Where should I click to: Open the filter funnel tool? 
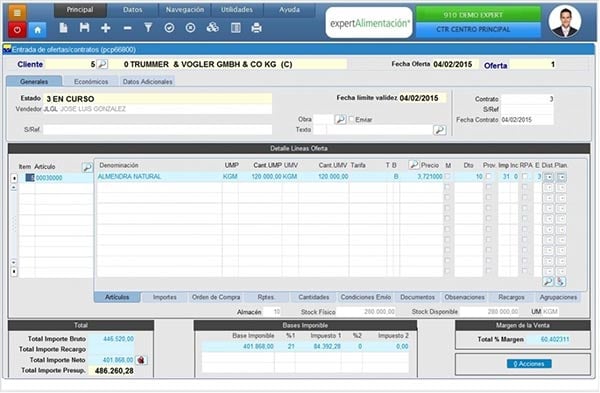click(x=148, y=28)
